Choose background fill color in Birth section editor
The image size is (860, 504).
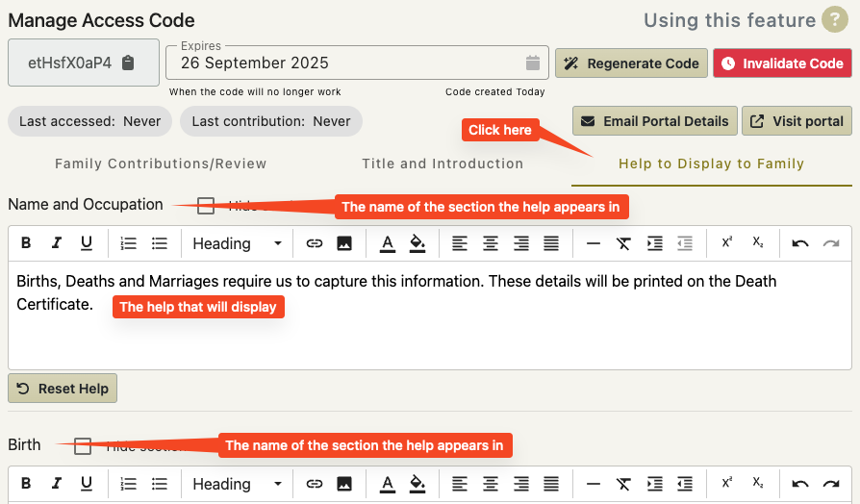(417, 483)
